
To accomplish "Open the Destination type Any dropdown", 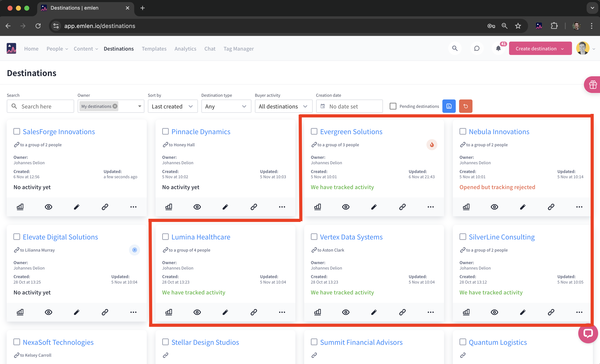I will [x=226, y=106].
